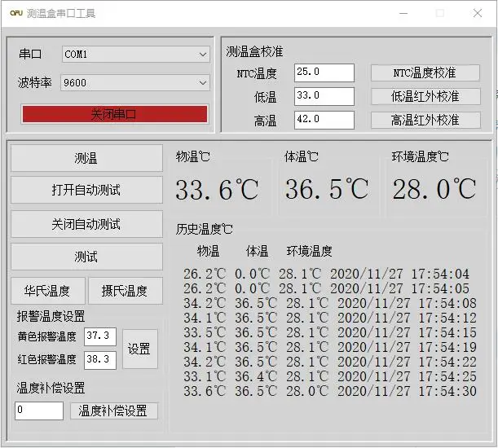Click the 报警温度设置 section label
The width and height of the screenshot is (498, 448).
click(x=51, y=316)
